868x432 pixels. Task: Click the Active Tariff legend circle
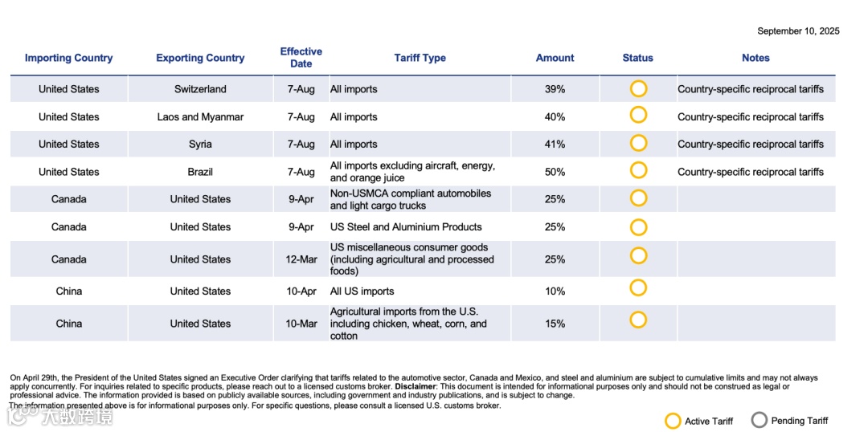(673, 421)
